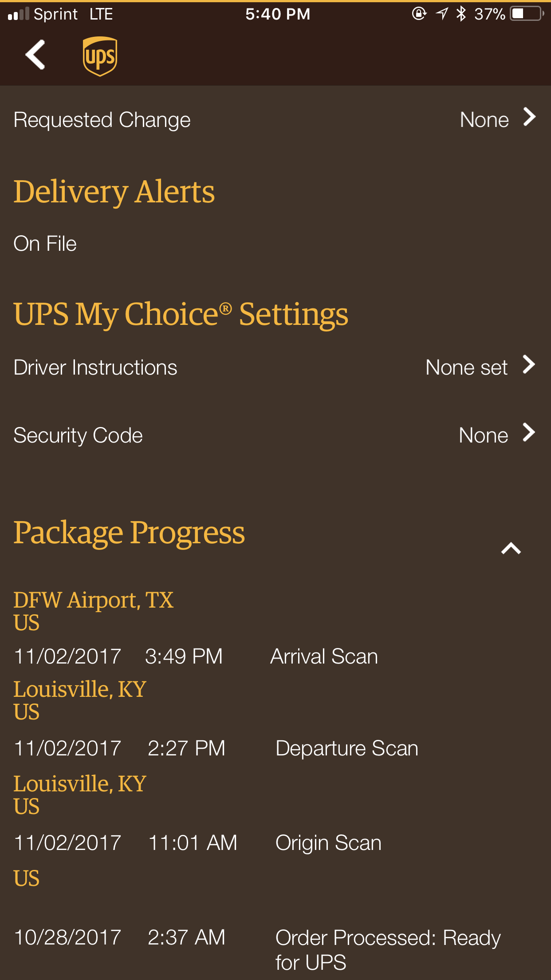Tap the cellular signal bars icon

point(19,14)
